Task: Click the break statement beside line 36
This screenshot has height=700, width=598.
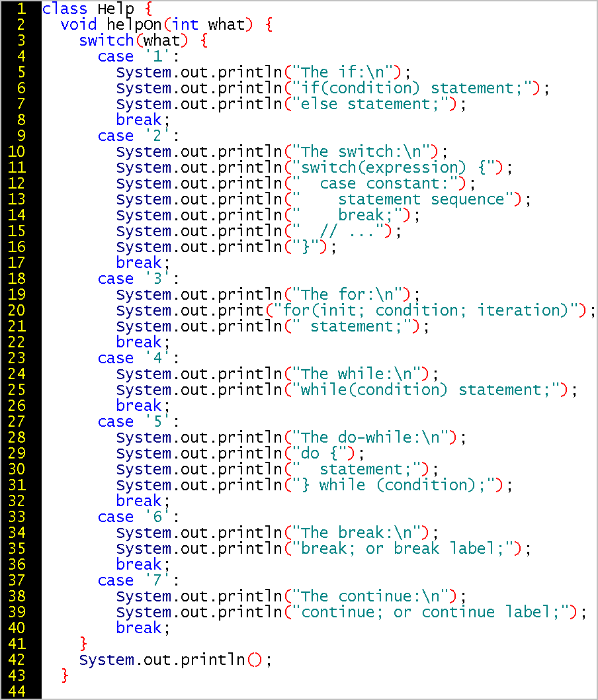Action: [x=143, y=564]
